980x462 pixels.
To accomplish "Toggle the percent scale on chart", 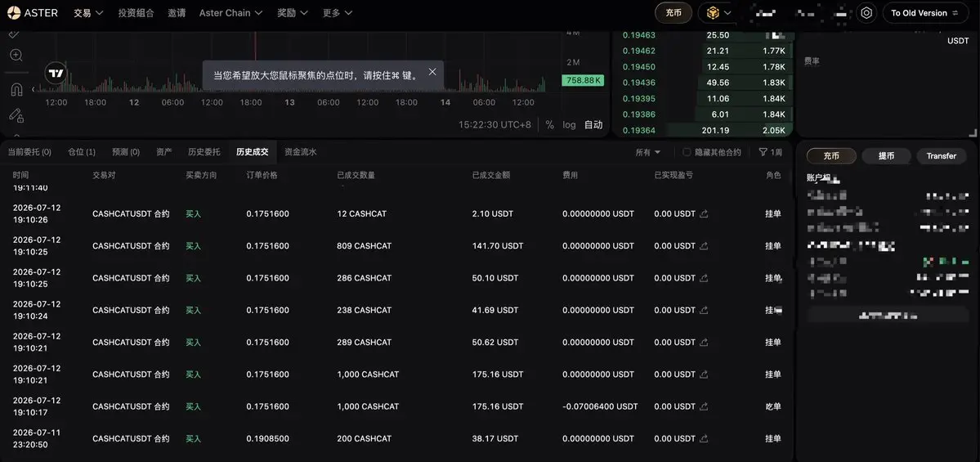I will [x=549, y=124].
